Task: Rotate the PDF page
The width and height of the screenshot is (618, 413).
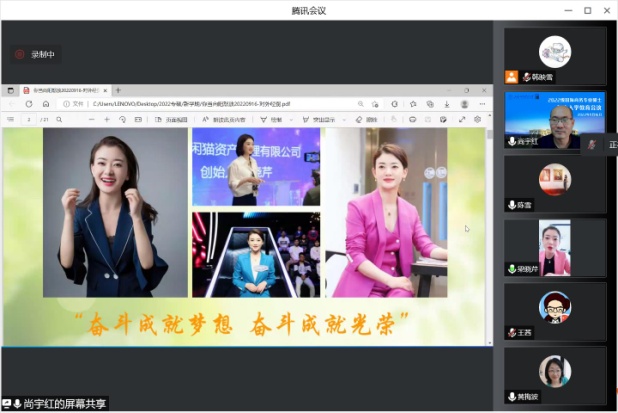Action: coord(121,119)
